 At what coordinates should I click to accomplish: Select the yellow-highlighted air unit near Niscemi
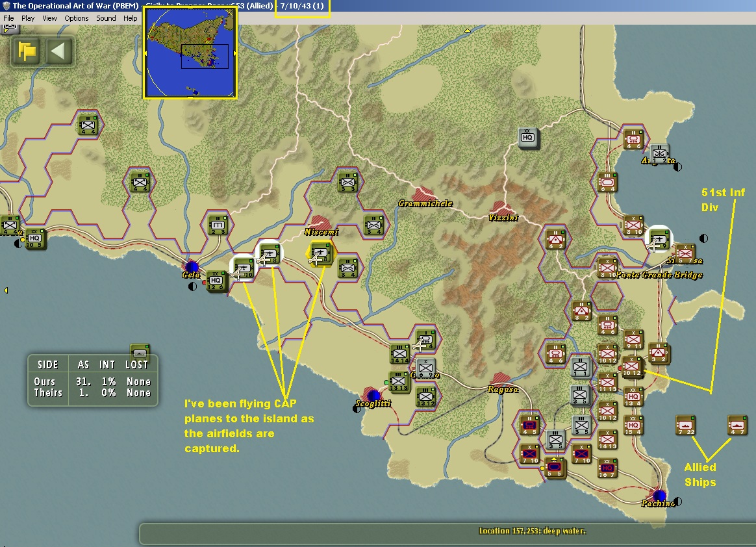[x=321, y=255]
